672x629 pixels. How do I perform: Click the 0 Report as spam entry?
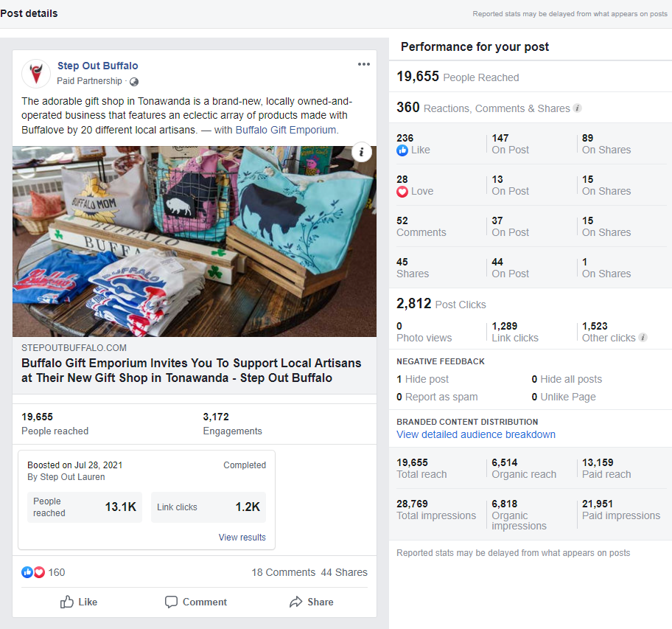(437, 397)
